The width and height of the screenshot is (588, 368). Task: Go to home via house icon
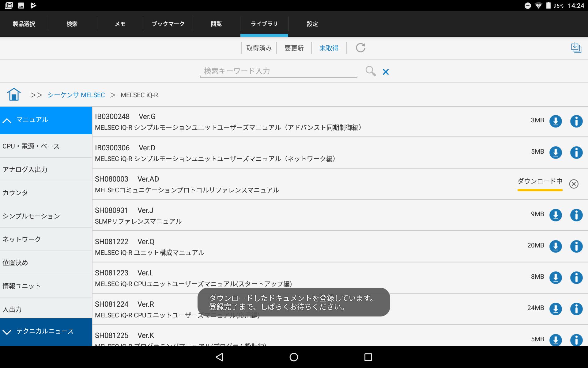pos(14,94)
